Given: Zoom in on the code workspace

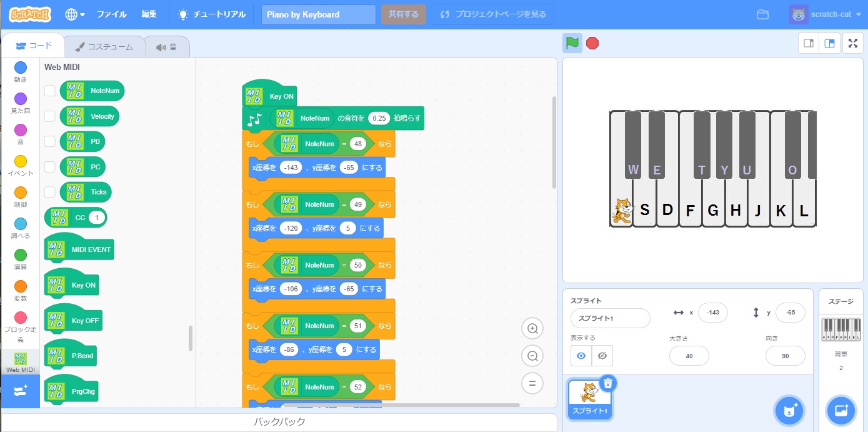Looking at the screenshot, I should 532,328.
